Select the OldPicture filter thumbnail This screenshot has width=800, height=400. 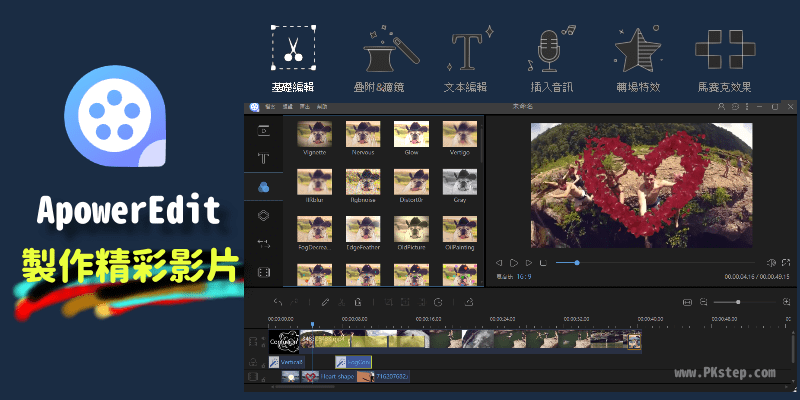(411, 229)
